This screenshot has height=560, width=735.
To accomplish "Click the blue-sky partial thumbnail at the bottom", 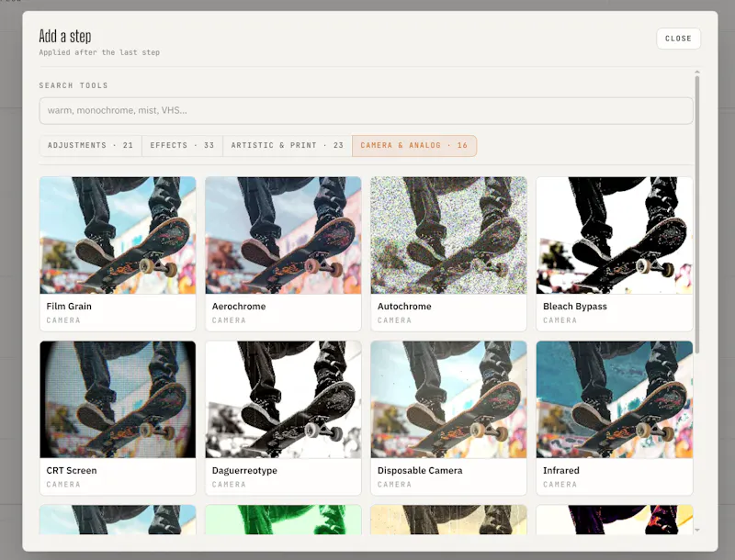I will pyautogui.click(x=118, y=520).
